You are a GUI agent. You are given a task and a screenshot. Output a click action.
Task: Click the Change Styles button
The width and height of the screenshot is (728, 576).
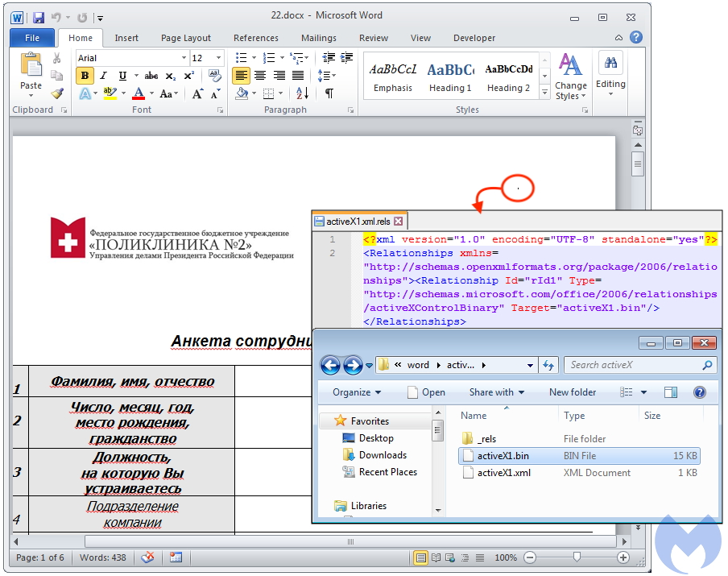(x=571, y=78)
